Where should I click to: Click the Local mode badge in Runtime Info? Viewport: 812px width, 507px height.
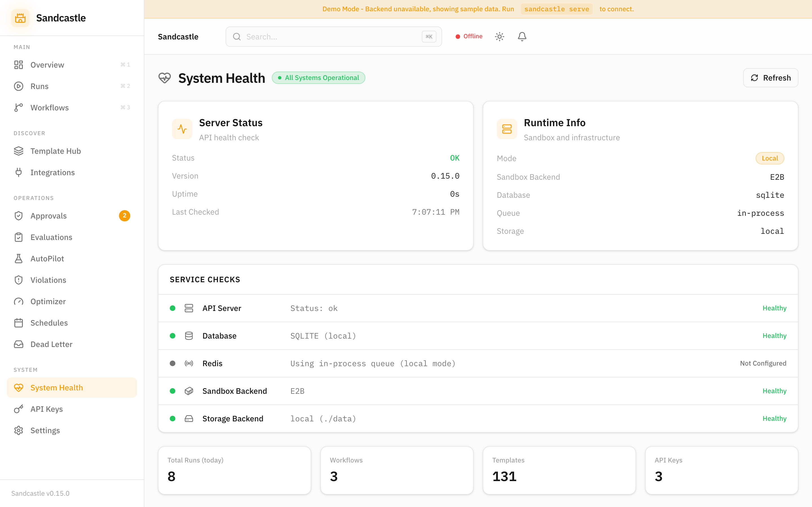click(769, 158)
